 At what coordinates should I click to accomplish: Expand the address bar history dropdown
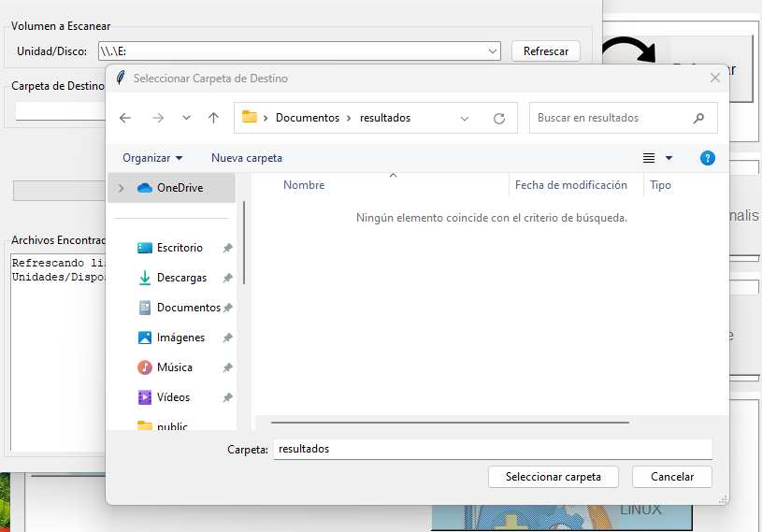pos(465,118)
